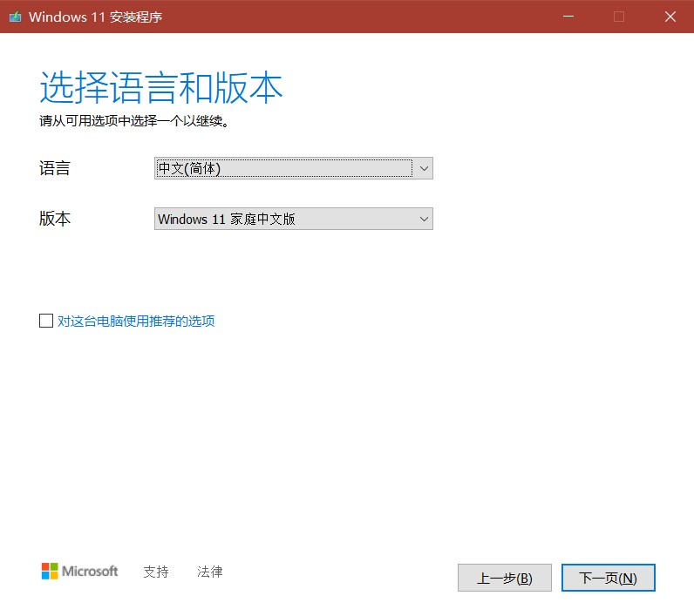Click the 语言 field label
Viewport: 694px width, 616px height.
pyautogui.click(x=55, y=168)
